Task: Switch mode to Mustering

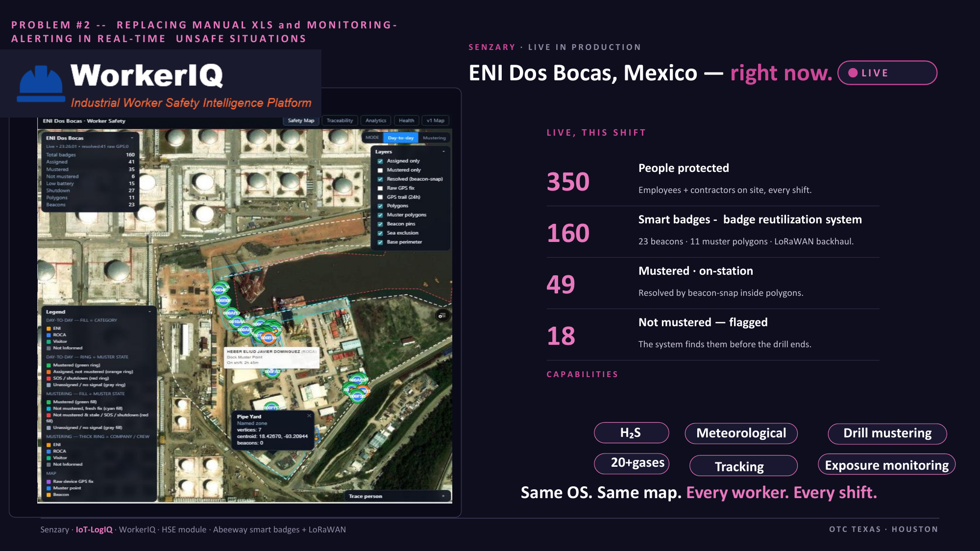Action: pyautogui.click(x=434, y=138)
